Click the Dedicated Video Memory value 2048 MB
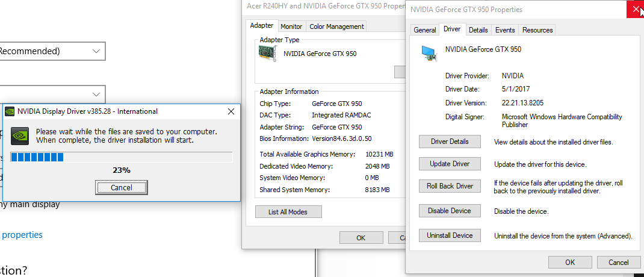This screenshot has width=644, height=277. point(377,166)
